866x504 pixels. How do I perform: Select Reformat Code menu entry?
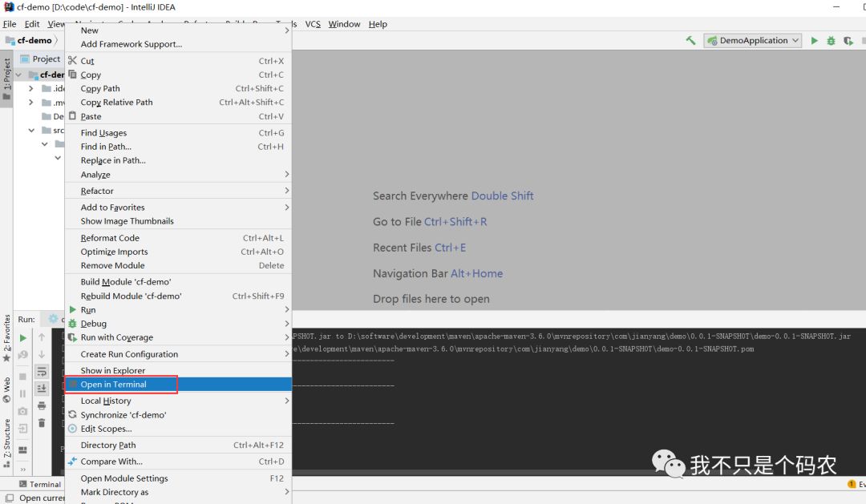pos(178,238)
